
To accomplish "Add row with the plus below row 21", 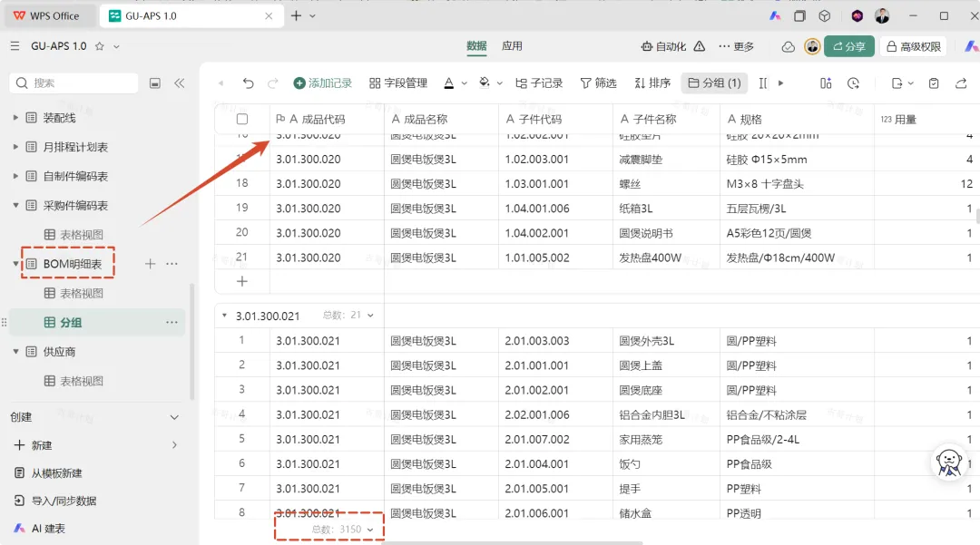I will [242, 281].
